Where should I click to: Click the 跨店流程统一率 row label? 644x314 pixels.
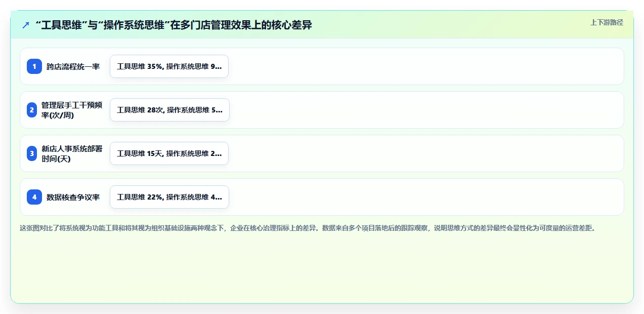pos(73,66)
